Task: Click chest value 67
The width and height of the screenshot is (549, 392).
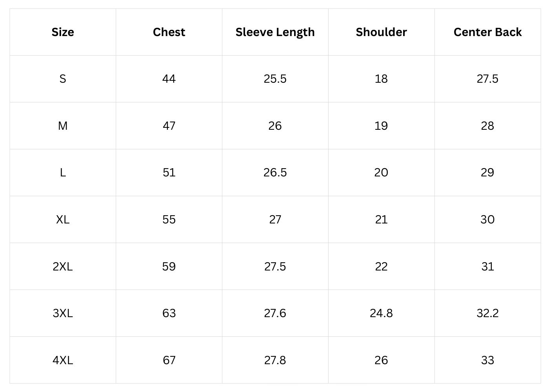Action: tap(169, 360)
